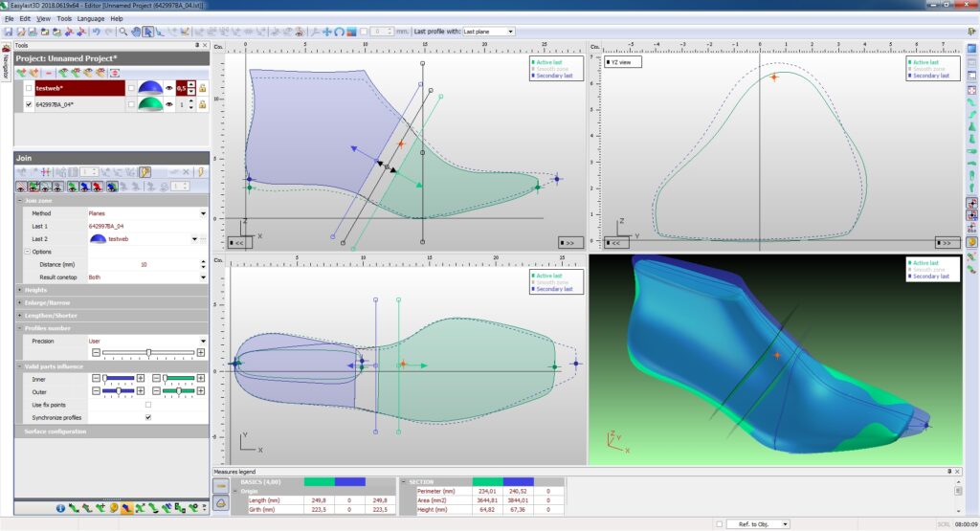Open the Tools menu
980x531 pixels.
(64, 18)
